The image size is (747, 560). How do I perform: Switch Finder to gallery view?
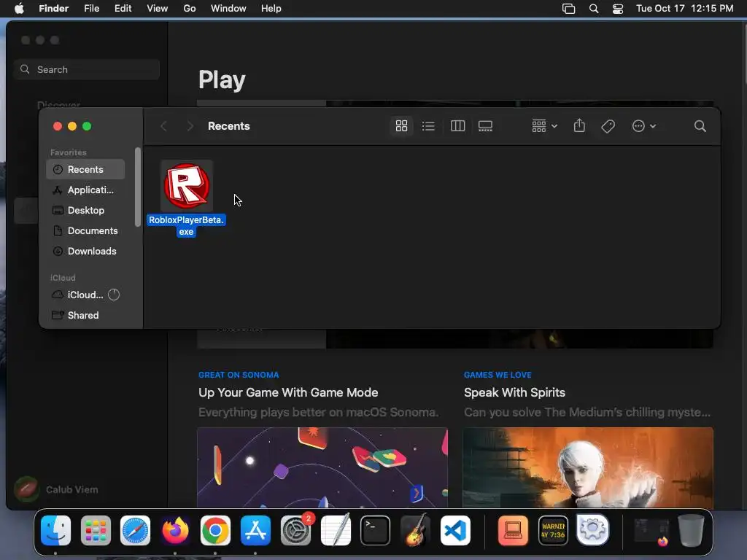pos(485,125)
